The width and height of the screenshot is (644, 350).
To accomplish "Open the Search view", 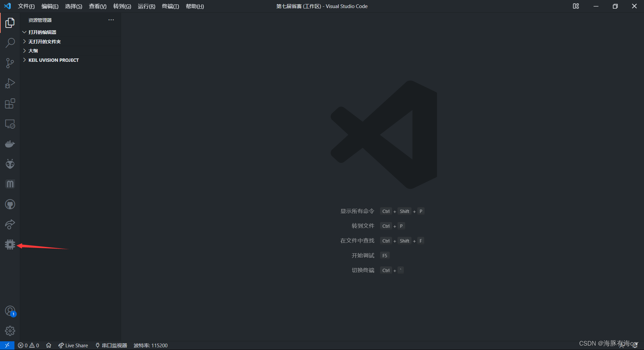I will (x=10, y=43).
